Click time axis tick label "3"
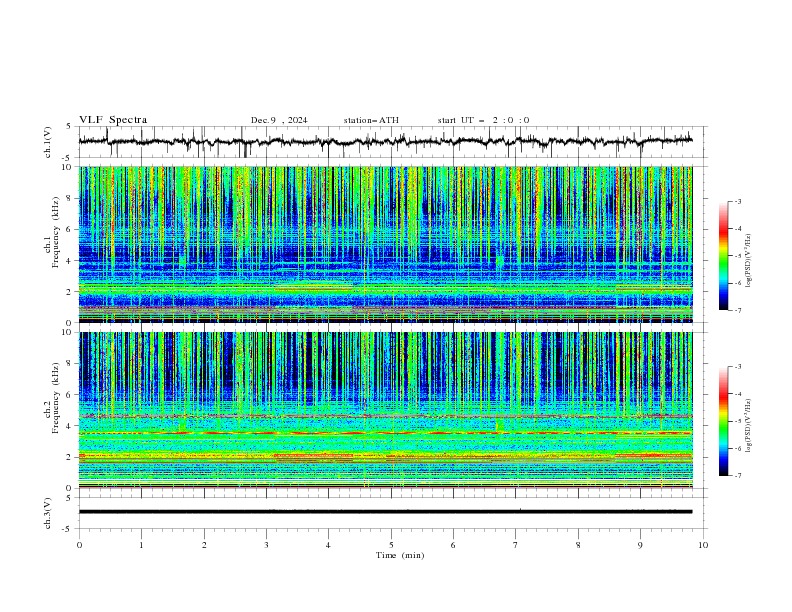Image resolution: width=792 pixels, height=612 pixels. coord(266,545)
